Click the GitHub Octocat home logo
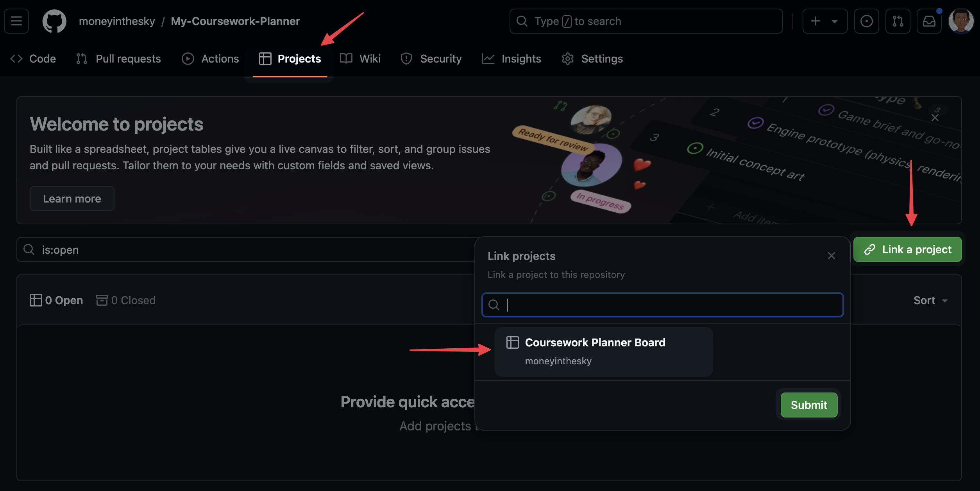The height and width of the screenshot is (491, 980). click(54, 21)
